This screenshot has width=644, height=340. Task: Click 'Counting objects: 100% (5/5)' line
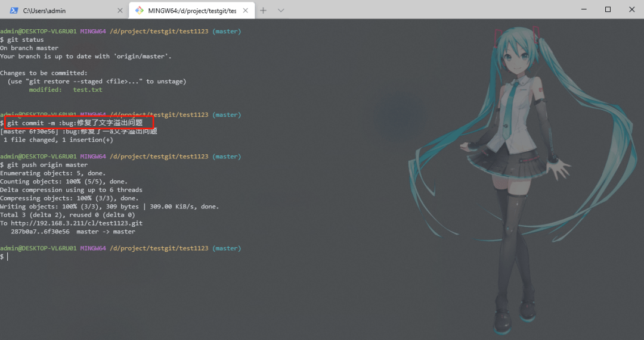tap(64, 181)
